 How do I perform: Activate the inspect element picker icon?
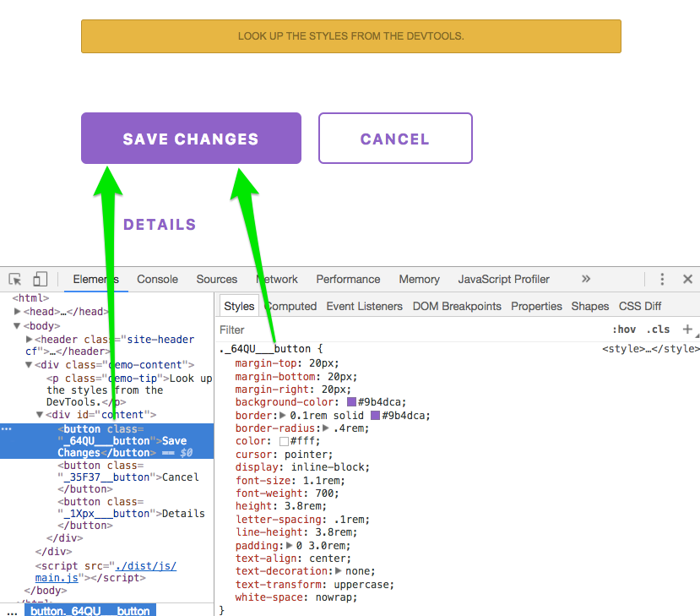tap(15, 279)
